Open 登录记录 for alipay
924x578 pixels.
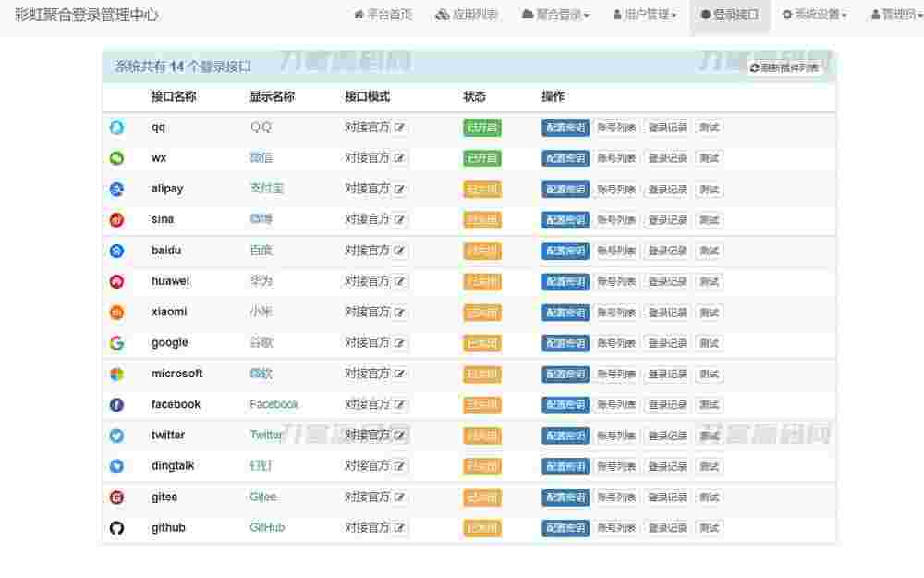668,190
